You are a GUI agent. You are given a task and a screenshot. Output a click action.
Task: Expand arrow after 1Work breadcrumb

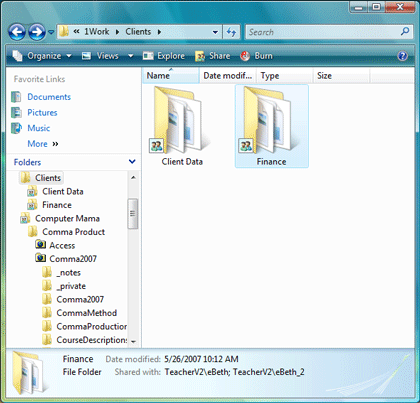(x=117, y=32)
